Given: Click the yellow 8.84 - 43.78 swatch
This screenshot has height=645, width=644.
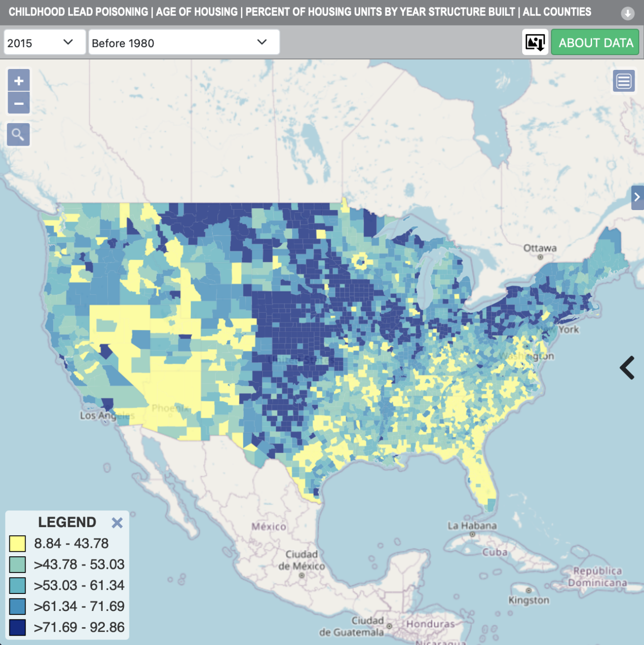Looking at the screenshot, I should click(x=17, y=543).
